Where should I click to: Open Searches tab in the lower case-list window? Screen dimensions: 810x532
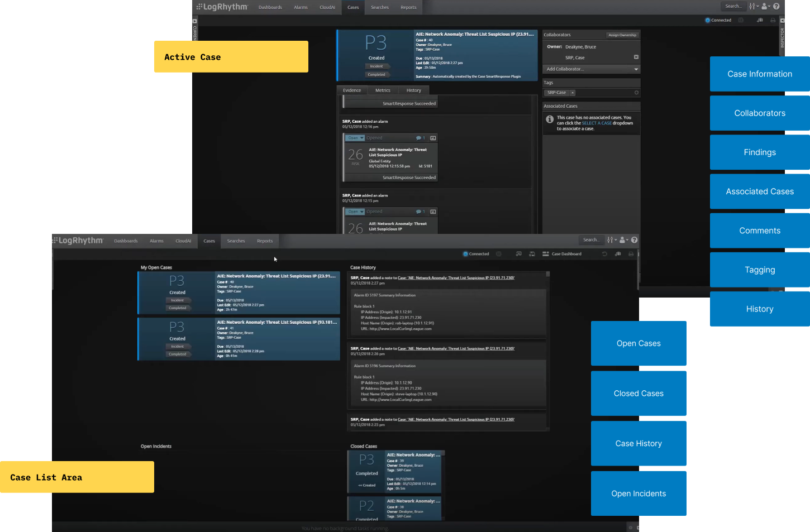236,241
